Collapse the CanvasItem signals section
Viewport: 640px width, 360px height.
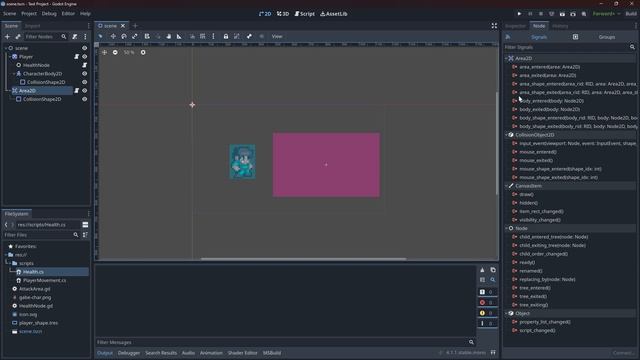coord(507,186)
